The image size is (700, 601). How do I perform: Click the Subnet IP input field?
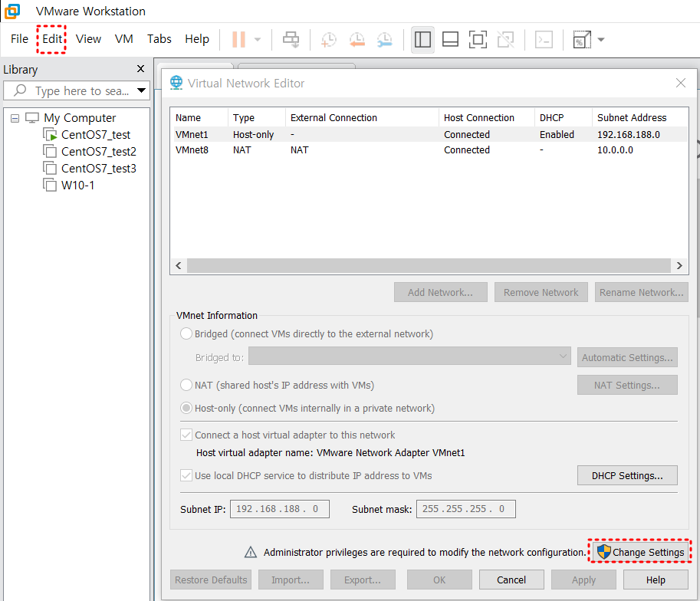pyautogui.click(x=280, y=509)
